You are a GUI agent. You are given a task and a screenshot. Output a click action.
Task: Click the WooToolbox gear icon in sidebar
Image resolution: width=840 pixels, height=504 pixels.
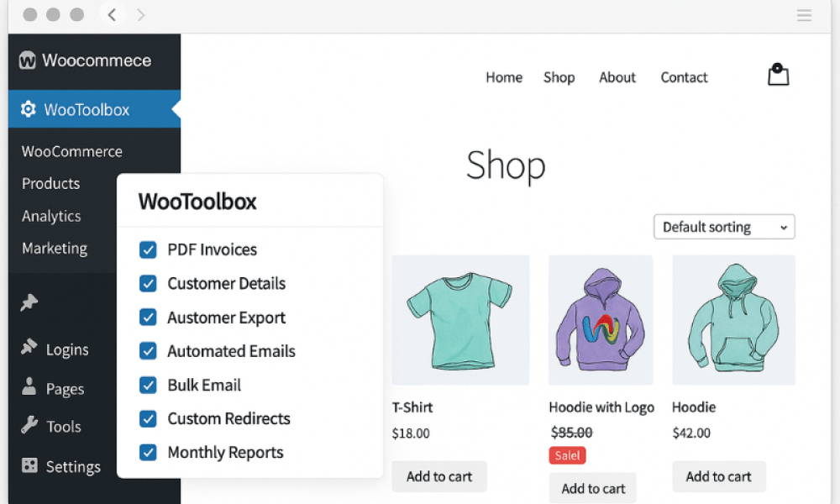click(x=30, y=109)
